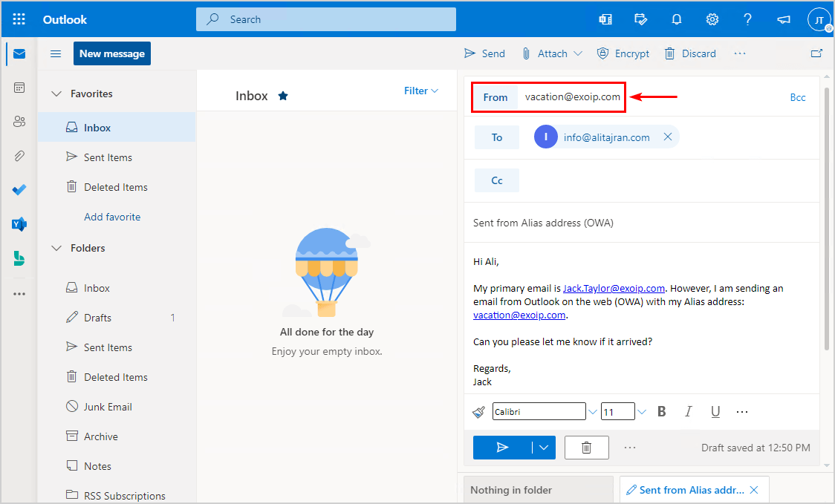Show more formatting options ellipsis
Viewport: 835px width, 504px height.
[742, 411]
